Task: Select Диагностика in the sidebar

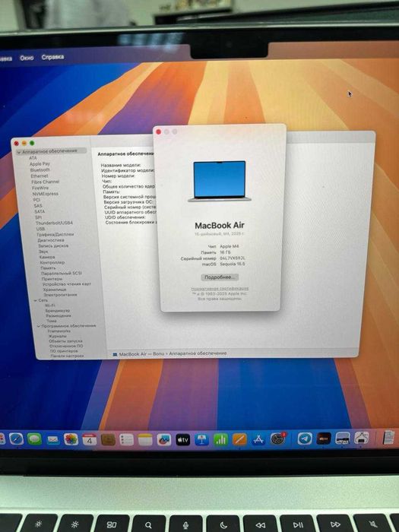Action: coord(51,240)
